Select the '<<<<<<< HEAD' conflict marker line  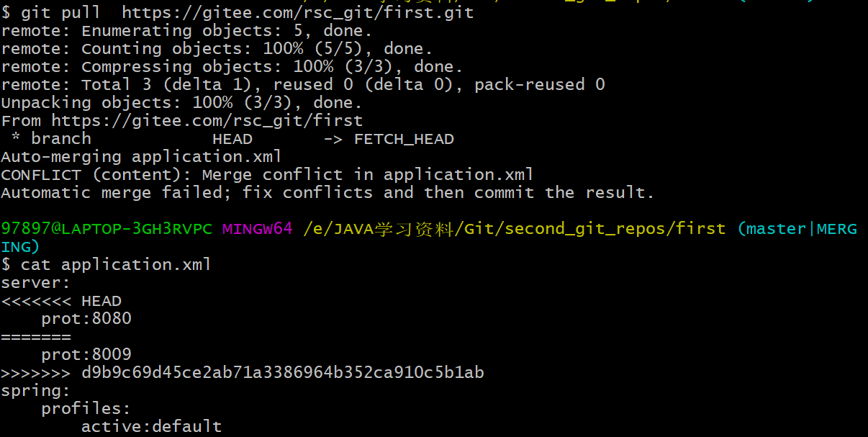61,300
